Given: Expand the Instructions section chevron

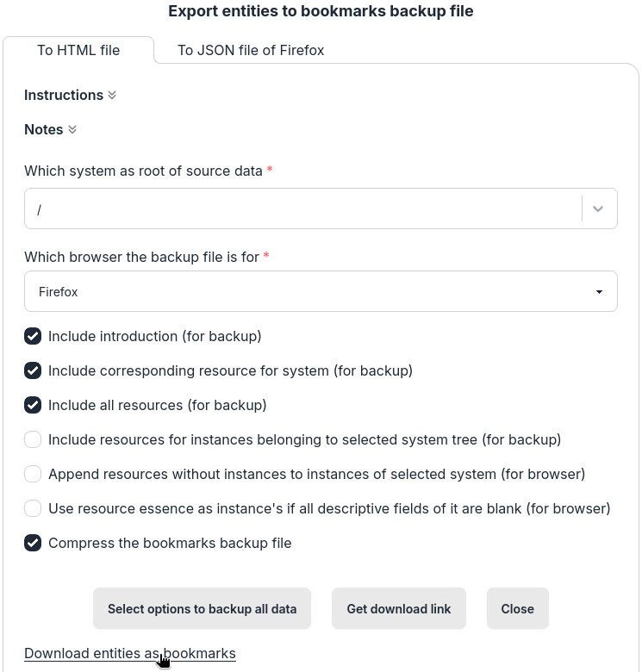Looking at the screenshot, I should coord(112,96).
